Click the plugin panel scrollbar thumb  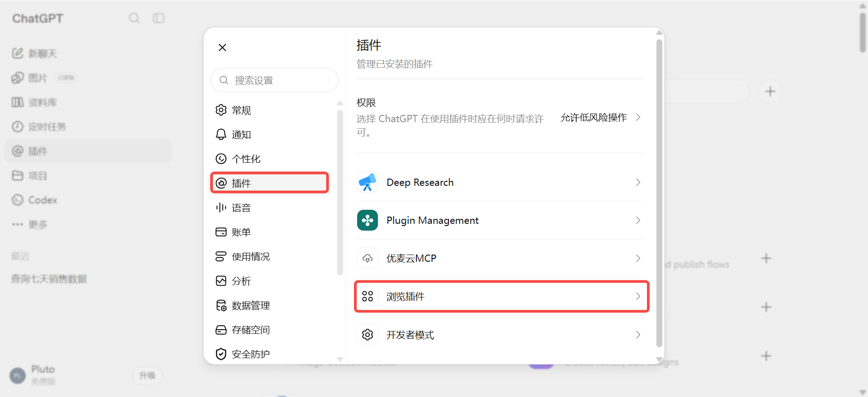659,193
